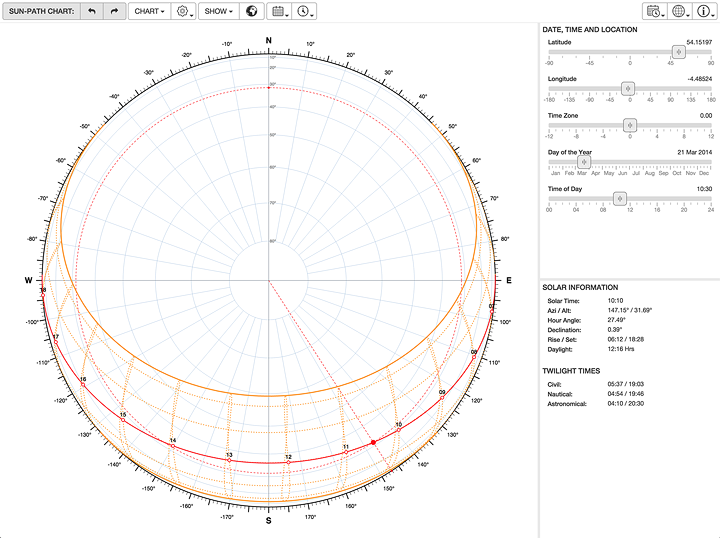Screen dimensions: 720x538
Task: Open the info icon menu
Action: pos(706,12)
